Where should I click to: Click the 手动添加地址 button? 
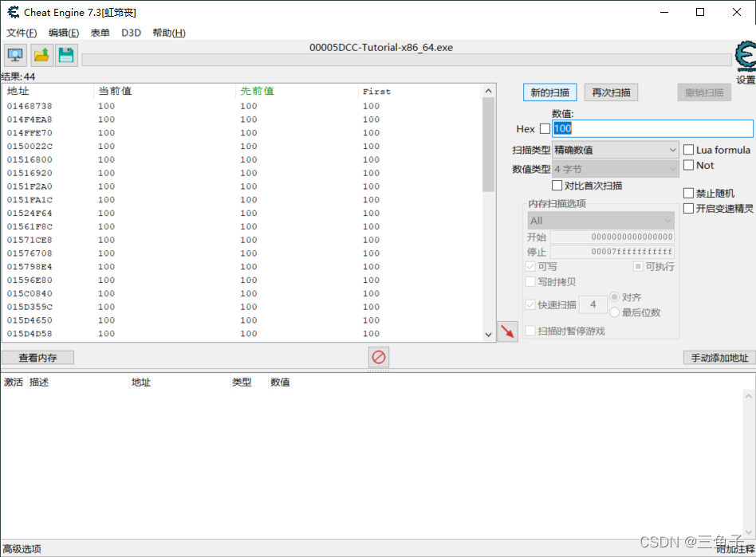click(x=719, y=358)
